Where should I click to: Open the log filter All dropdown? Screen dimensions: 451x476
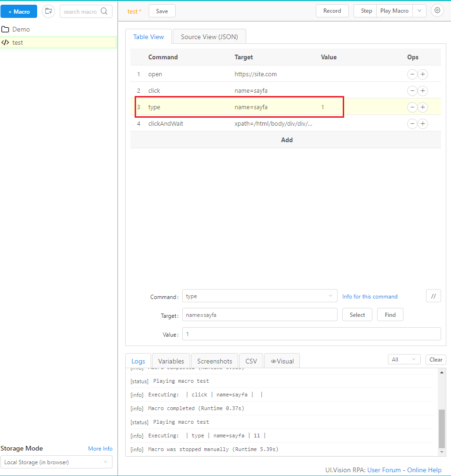404,360
